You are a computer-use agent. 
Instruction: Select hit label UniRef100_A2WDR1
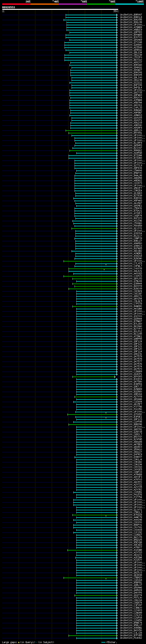click(131, 254)
